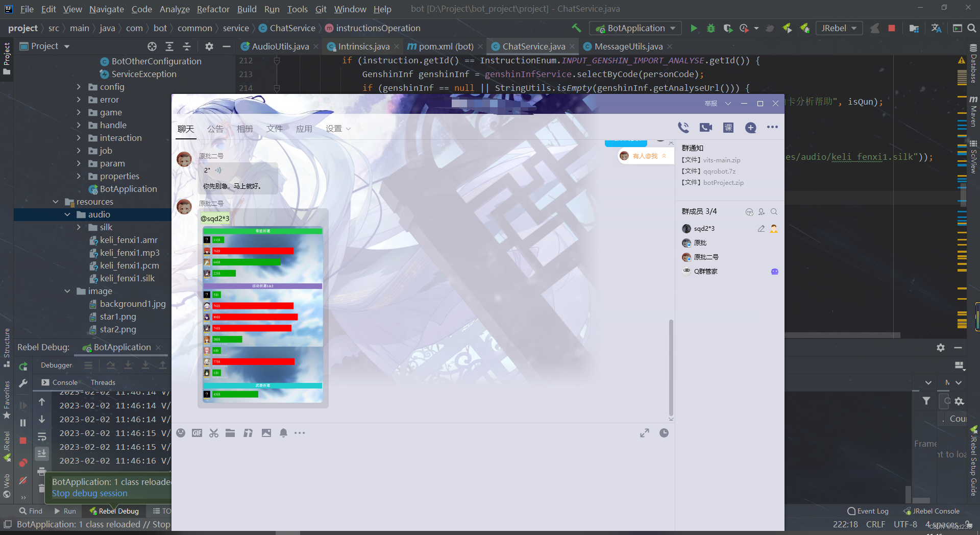The height and width of the screenshot is (535, 980).
Task: Open Threads tab in debugger
Action: coord(103,382)
